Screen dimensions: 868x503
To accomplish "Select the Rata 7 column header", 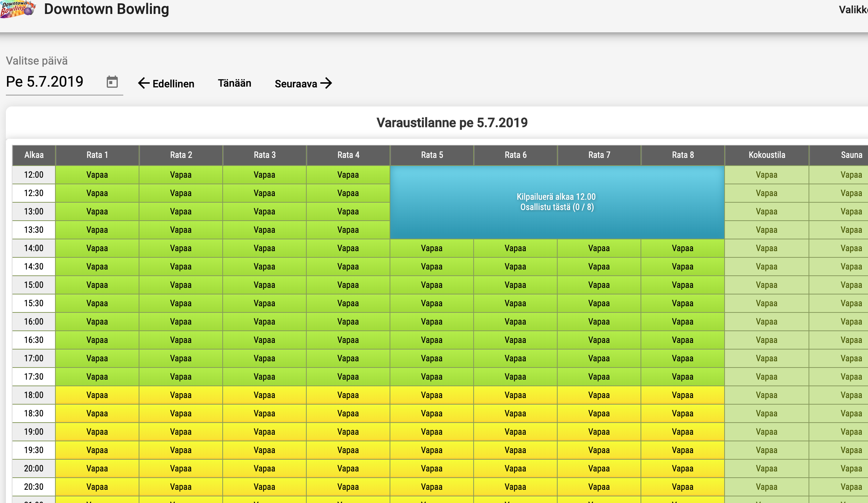I will (599, 155).
